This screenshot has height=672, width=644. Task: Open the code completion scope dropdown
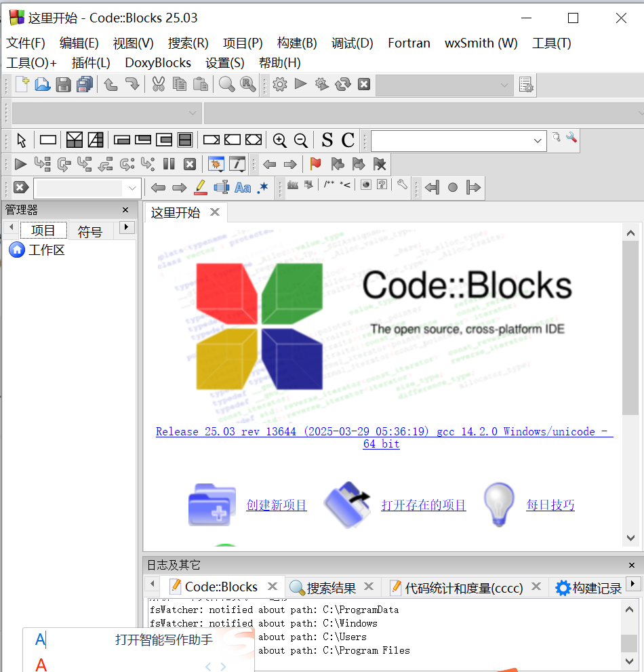106,113
